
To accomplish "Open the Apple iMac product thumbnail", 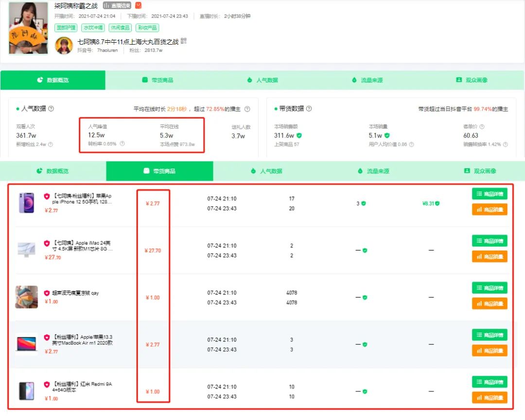I will point(26,250).
